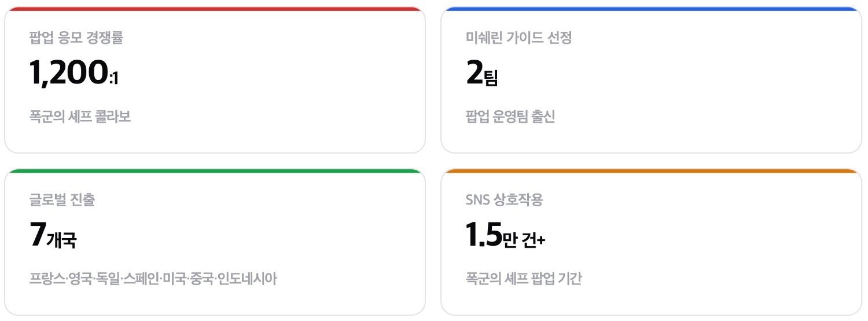This screenshot has width=868, height=321.
Task: Click the 미쉐린 가이드 선정 card title
Action: pos(518,38)
